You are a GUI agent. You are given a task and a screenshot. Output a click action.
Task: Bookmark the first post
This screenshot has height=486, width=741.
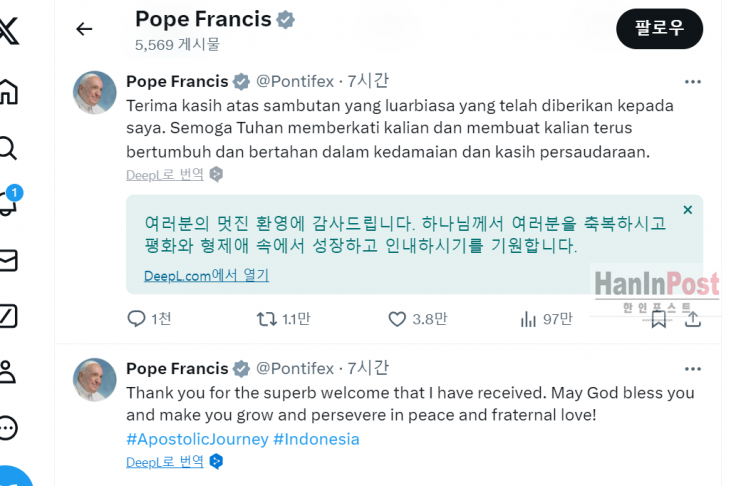pos(658,319)
